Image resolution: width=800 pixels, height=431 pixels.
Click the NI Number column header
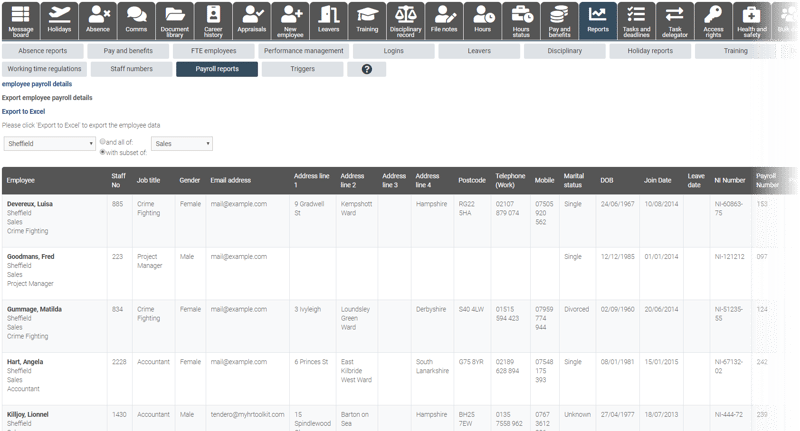tap(730, 180)
